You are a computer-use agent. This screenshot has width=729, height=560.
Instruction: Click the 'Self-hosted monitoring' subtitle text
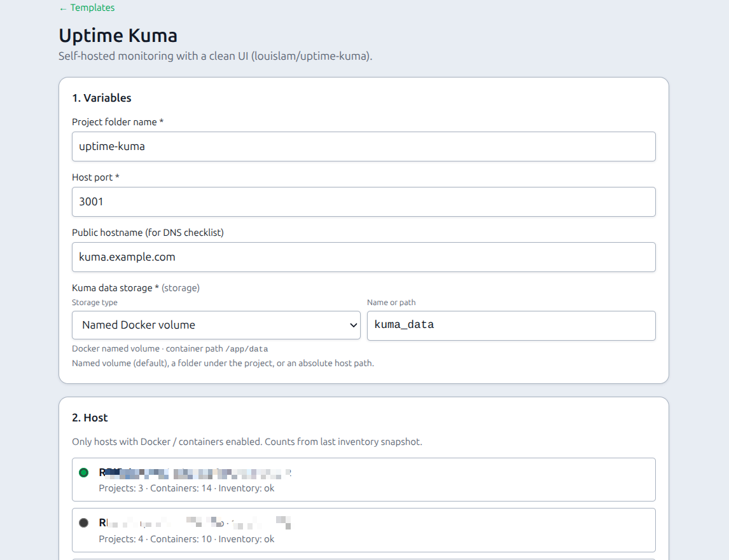click(x=215, y=56)
